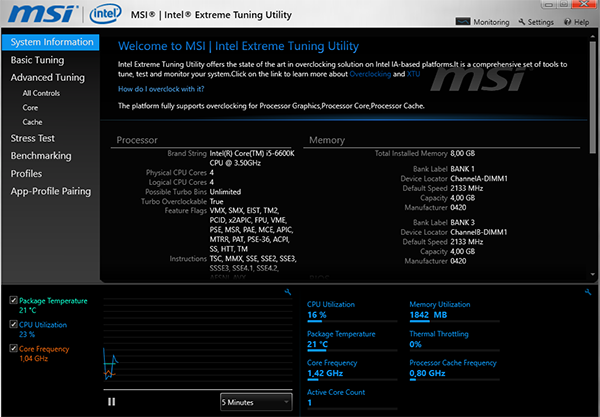This screenshot has height=417, width=600.
Task: Click the monitor stats panel wrench icon
Action: (x=588, y=292)
